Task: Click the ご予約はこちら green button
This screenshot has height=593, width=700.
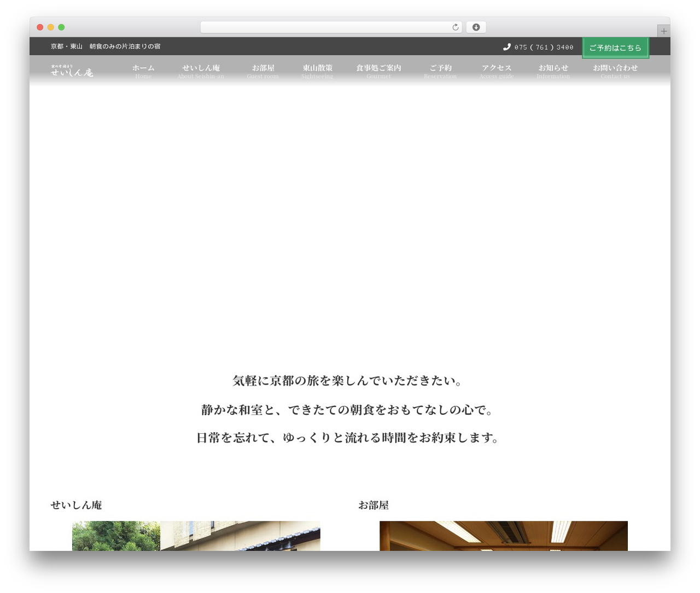Action: tap(615, 48)
